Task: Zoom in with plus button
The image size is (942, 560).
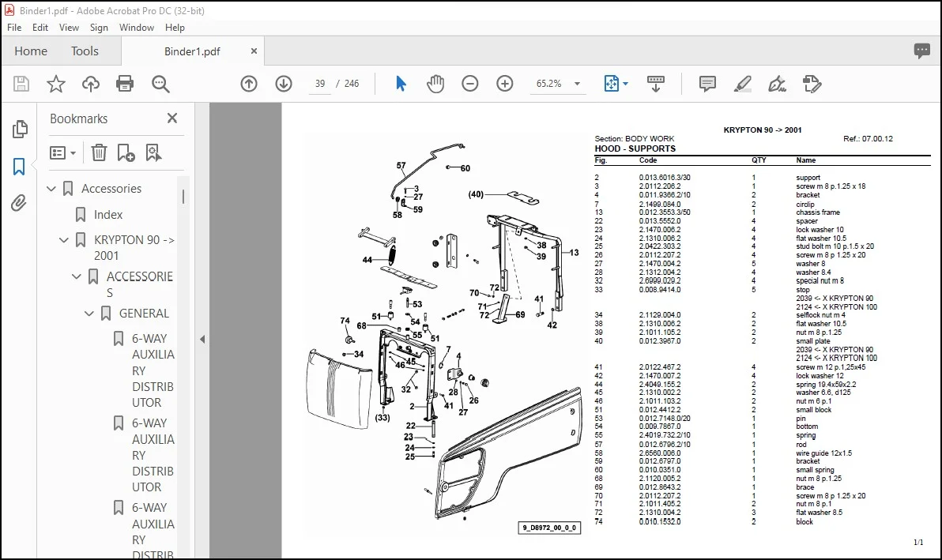Action: click(505, 84)
